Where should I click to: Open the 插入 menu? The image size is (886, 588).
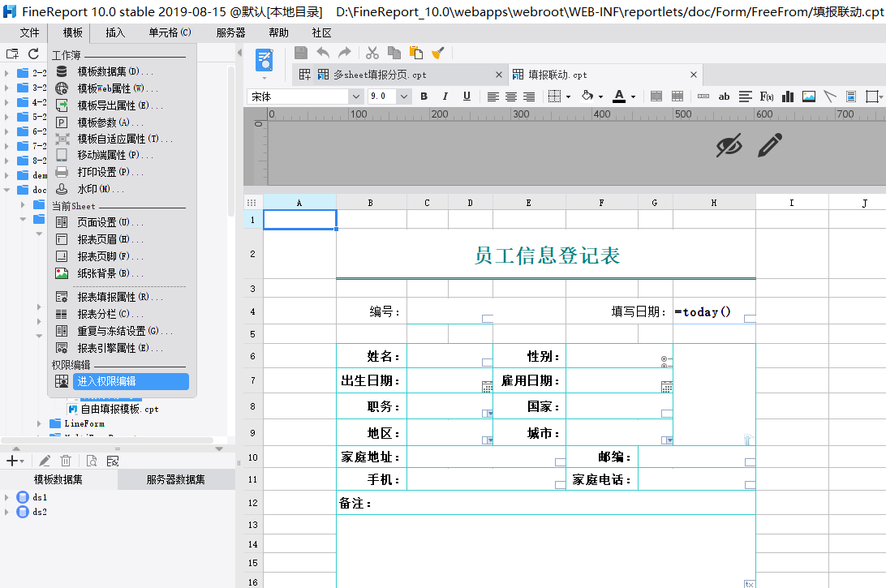pyautogui.click(x=115, y=32)
